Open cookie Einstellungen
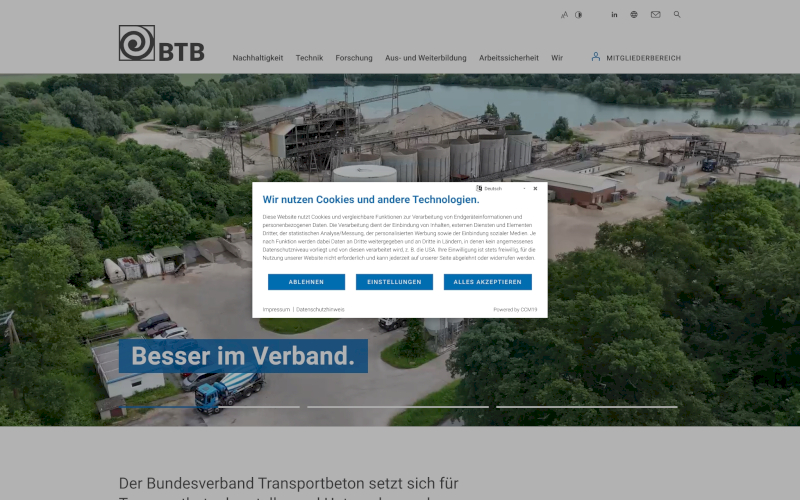The width and height of the screenshot is (800, 500). point(394,282)
